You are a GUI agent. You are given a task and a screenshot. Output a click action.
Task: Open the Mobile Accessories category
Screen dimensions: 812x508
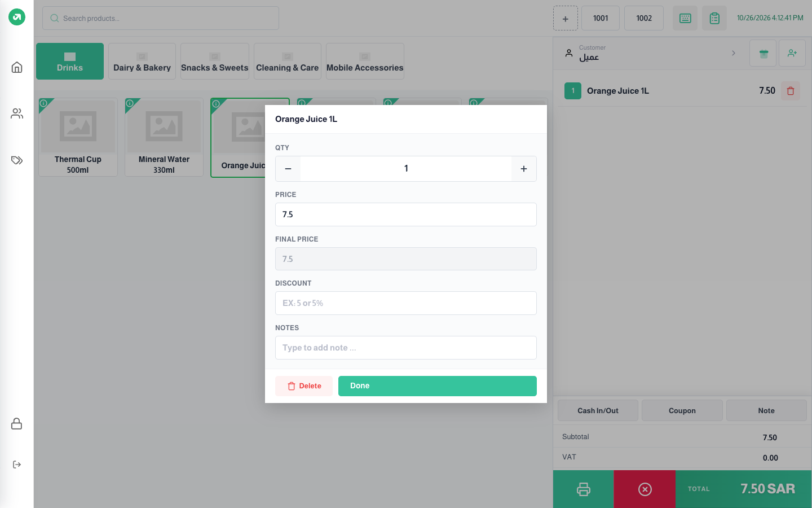click(365, 61)
